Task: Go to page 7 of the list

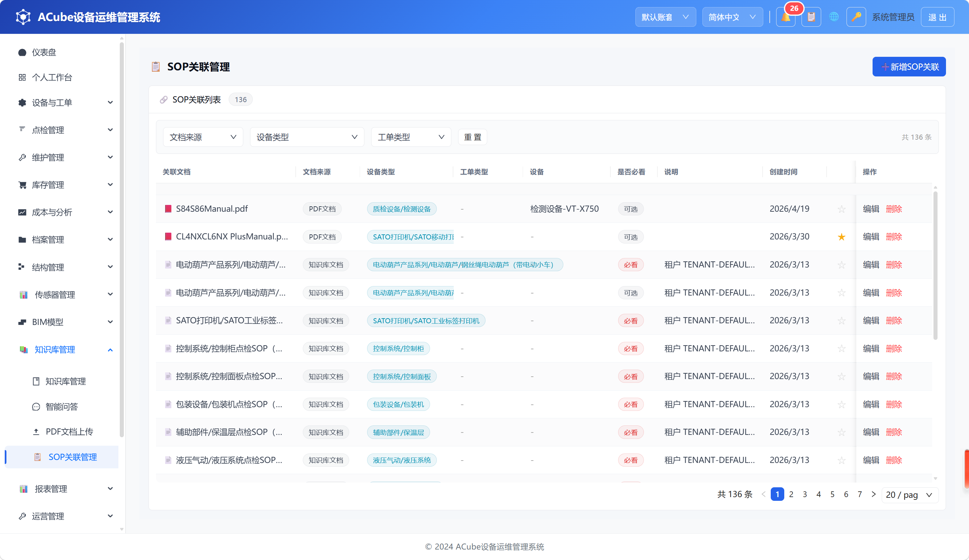Action: (x=859, y=494)
